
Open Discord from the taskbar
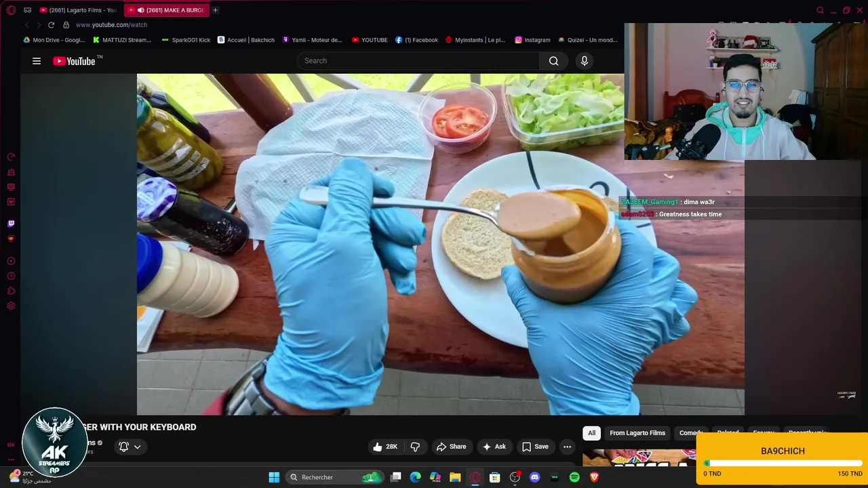coord(534,477)
